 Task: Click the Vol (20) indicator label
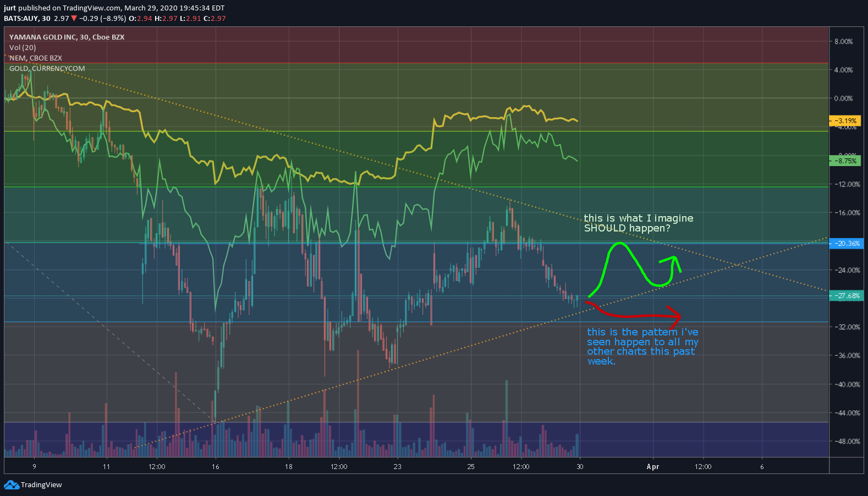23,47
